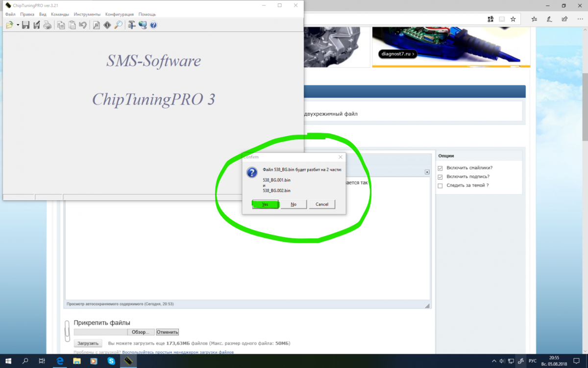Click the browser share icon

coord(564,19)
